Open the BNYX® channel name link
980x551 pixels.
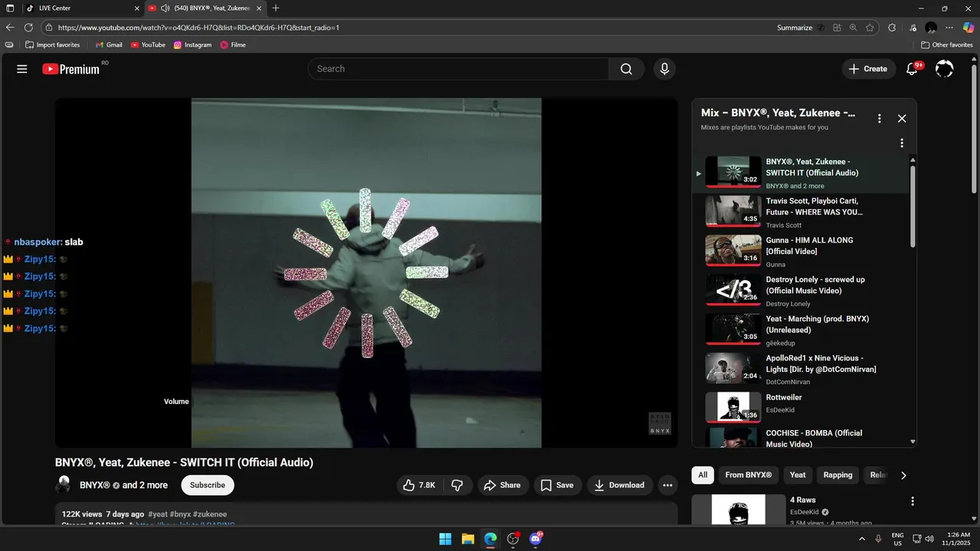pos(95,485)
